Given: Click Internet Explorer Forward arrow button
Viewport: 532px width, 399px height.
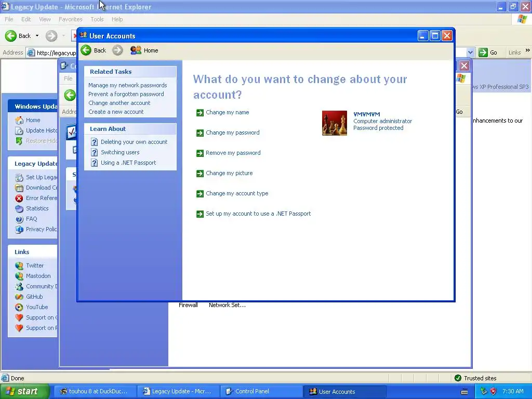Looking at the screenshot, I should click(51, 36).
